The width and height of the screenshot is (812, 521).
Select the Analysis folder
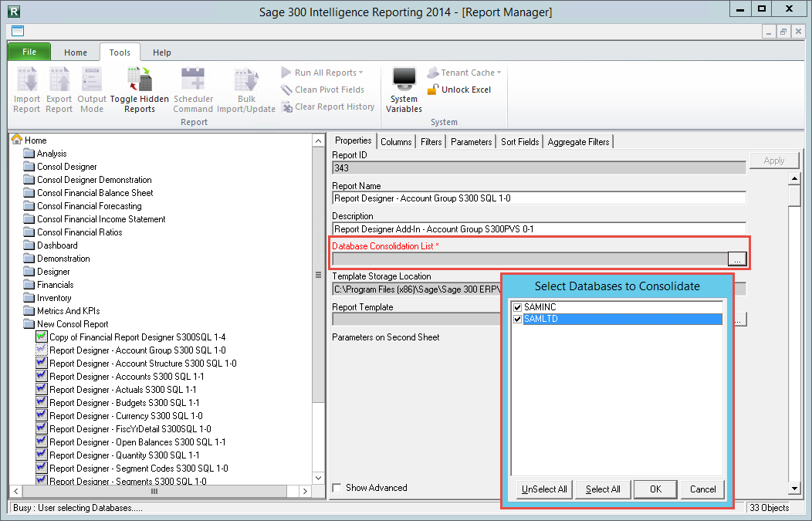click(45, 154)
